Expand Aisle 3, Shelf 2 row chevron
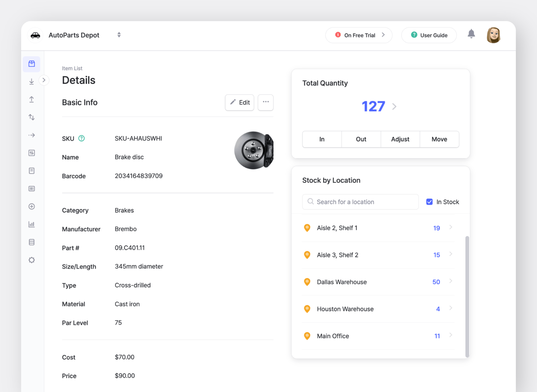Image resolution: width=537 pixels, height=392 pixels. pos(451,254)
